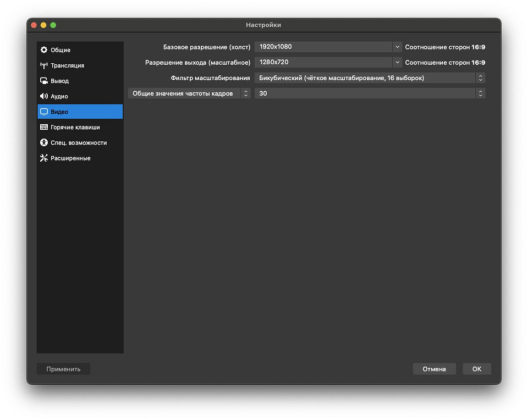The image size is (528, 420).
Task: Open the Расширенные settings section
Action: coord(70,158)
